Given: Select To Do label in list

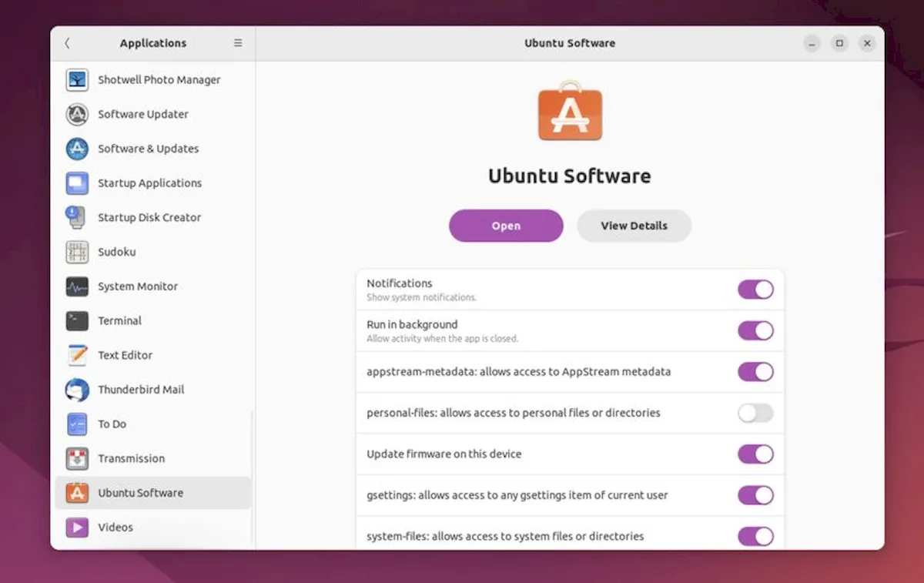Looking at the screenshot, I should click(x=112, y=424).
